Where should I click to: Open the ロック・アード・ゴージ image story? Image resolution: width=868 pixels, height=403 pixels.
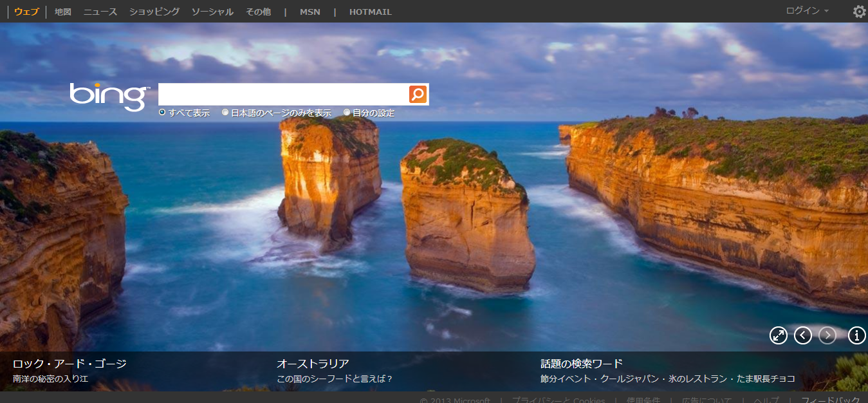pos(69,364)
